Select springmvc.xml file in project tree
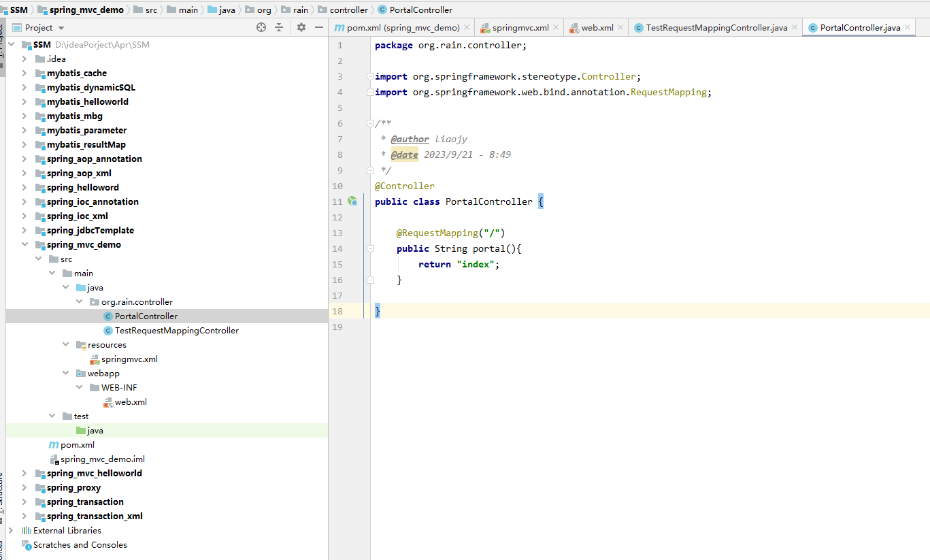930x560 pixels. click(129, 359)
